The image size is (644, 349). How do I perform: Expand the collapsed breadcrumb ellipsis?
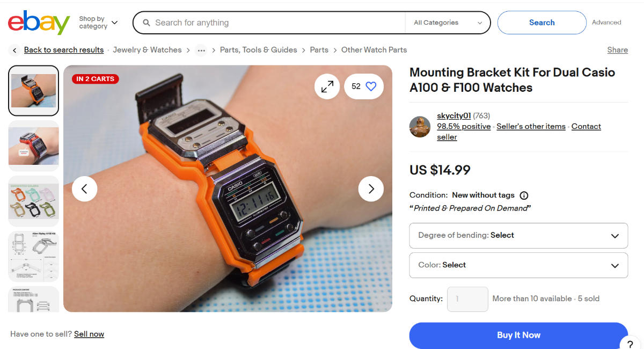(201, 50)
